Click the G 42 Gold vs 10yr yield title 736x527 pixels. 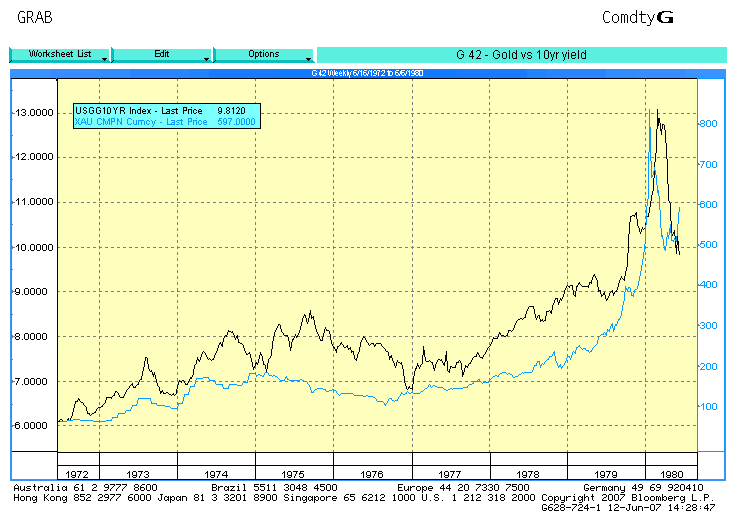point(521,55)
